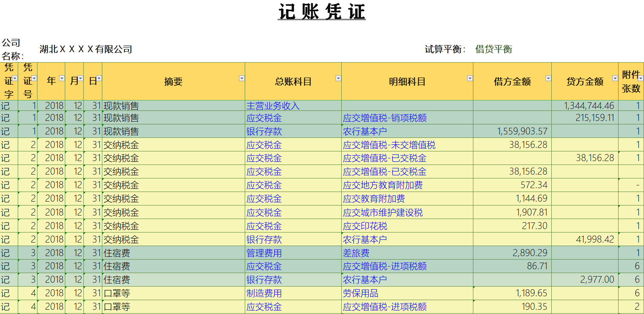Select credit amount 2,977.00
Viewport: 644px width, 314px height.
(x=597, y=280)
